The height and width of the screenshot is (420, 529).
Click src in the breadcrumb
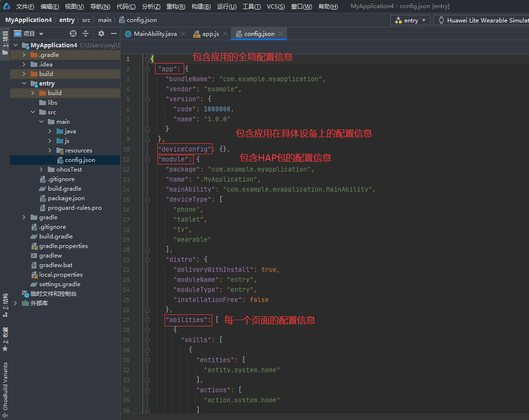tap(87, 20)
